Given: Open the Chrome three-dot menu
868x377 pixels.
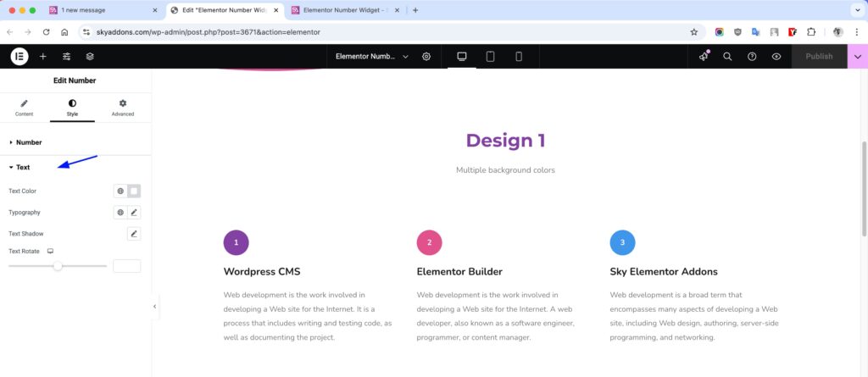Looking at the screenshot, I should coord(856,32).
